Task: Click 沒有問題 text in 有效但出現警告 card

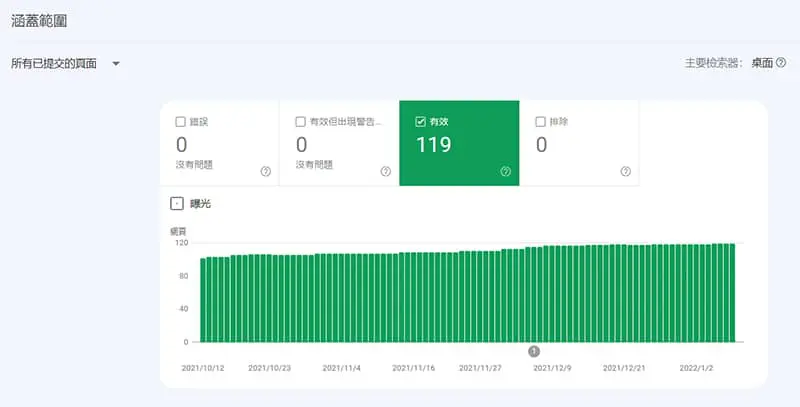Action: click(x=315, y=165)
